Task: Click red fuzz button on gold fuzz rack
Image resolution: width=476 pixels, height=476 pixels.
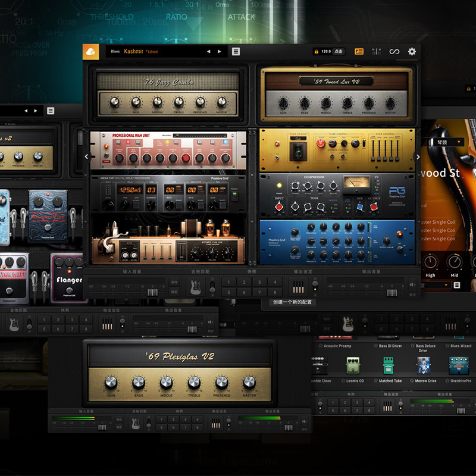Action: [x=321, y=143]
